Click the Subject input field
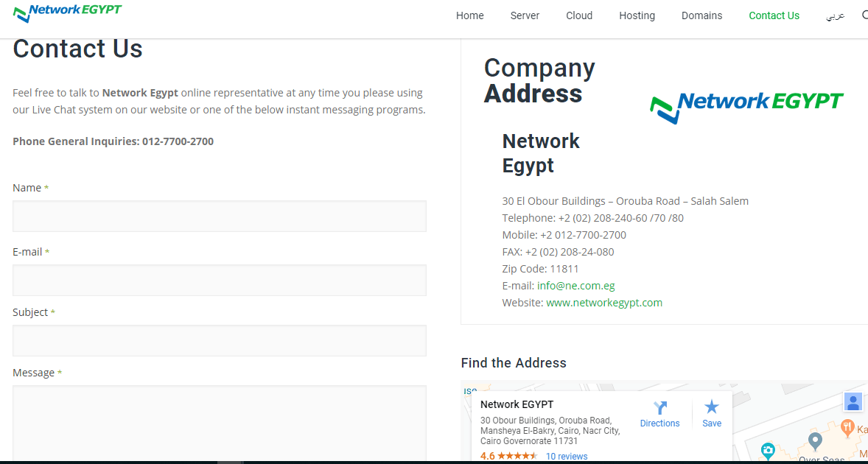 click(220, 340)
